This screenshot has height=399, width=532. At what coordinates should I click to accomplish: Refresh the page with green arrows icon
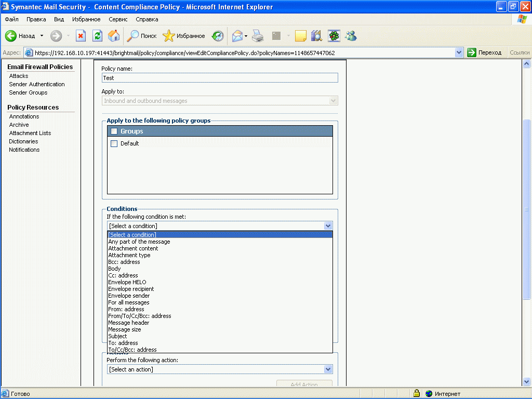pyautogui.click(x=97, y=36)
